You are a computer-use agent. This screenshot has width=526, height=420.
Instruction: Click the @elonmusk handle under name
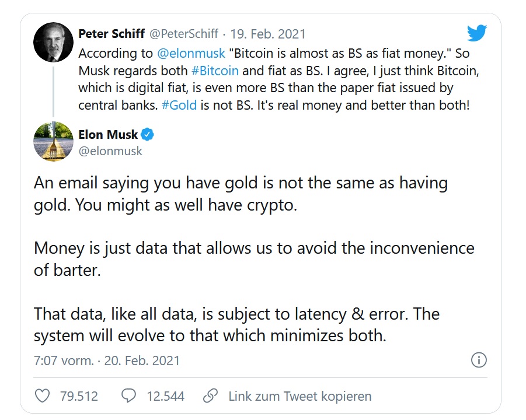click(x=110, y=151)
